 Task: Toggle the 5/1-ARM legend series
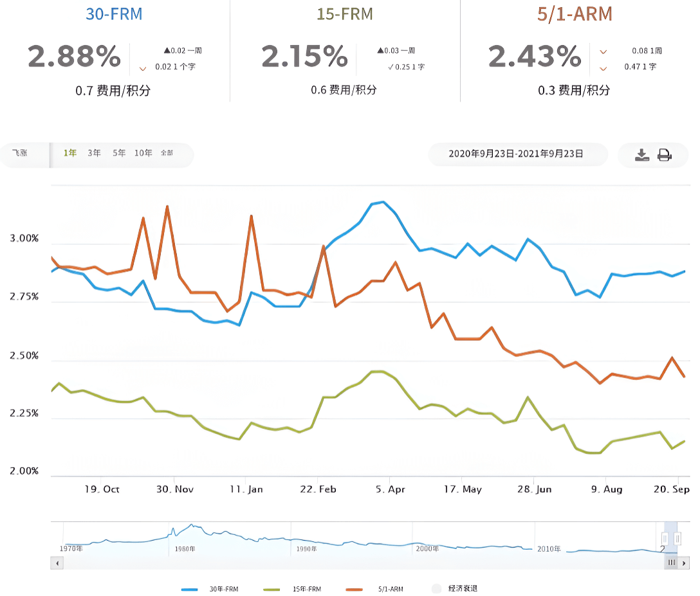pos(374,590)
